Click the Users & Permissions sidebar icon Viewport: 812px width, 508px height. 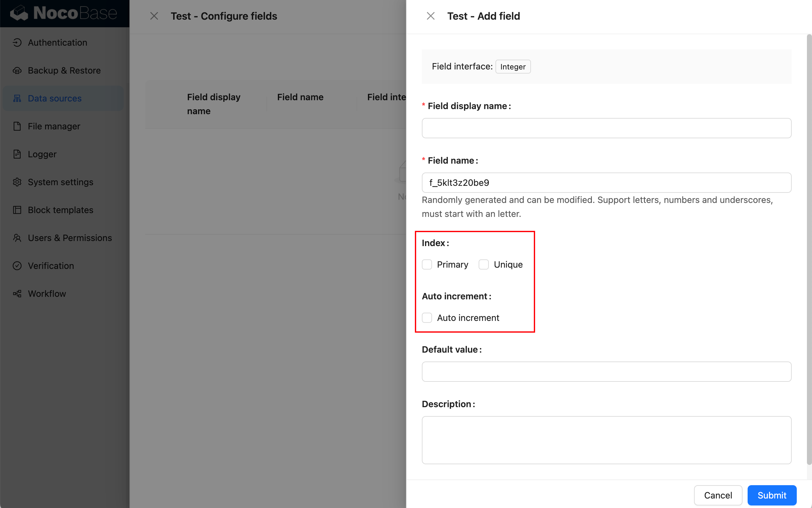[x=17, y=238]
